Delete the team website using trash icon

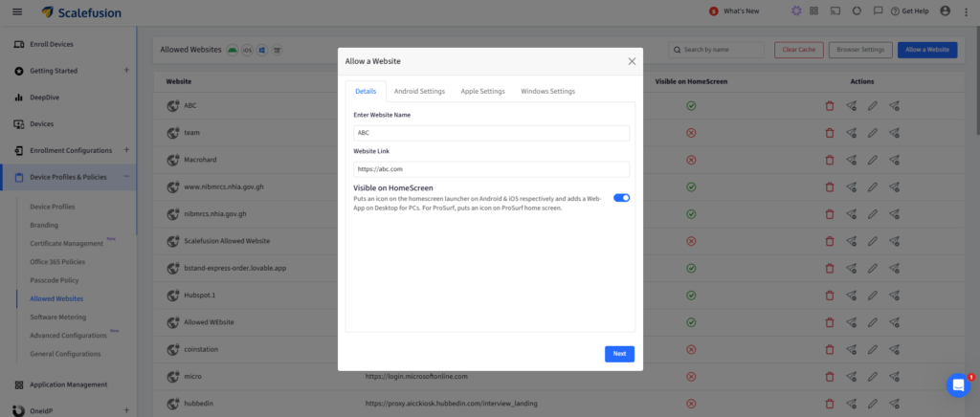coord(830,132)
